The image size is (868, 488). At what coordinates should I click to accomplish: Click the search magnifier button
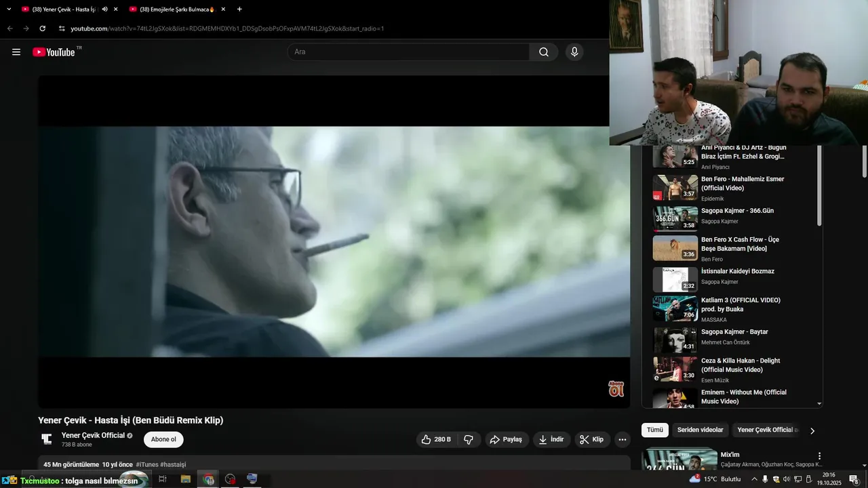[544, 52]
